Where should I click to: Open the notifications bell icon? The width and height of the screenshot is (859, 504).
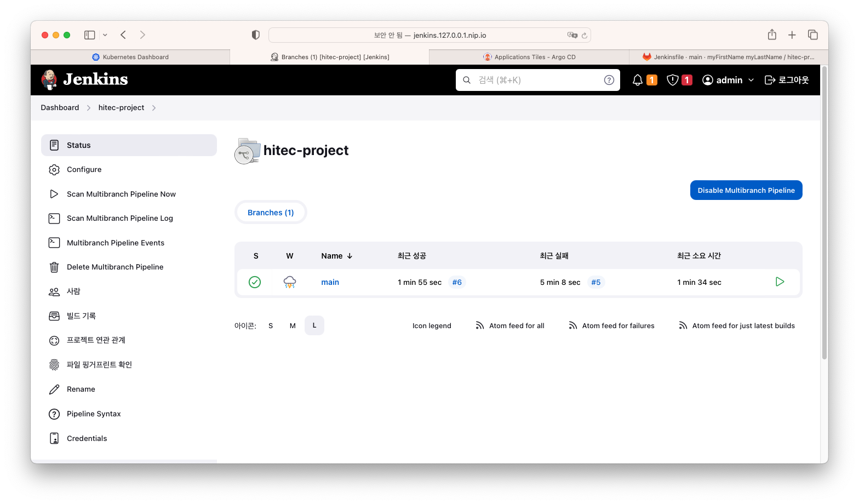(638, 80)
